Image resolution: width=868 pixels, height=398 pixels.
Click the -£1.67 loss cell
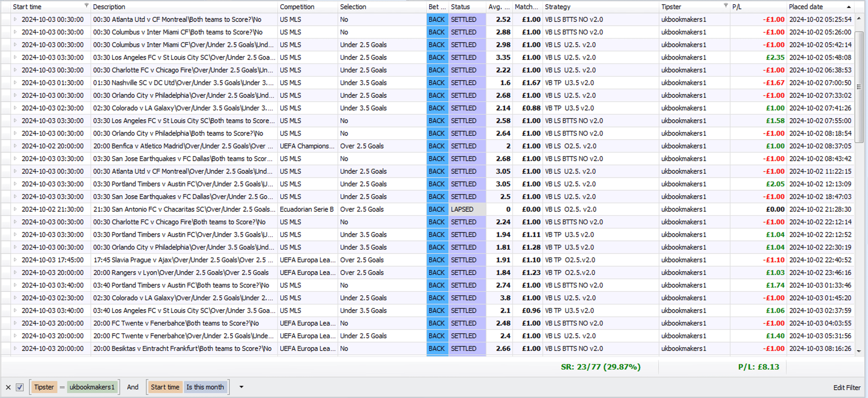[758, 82]
